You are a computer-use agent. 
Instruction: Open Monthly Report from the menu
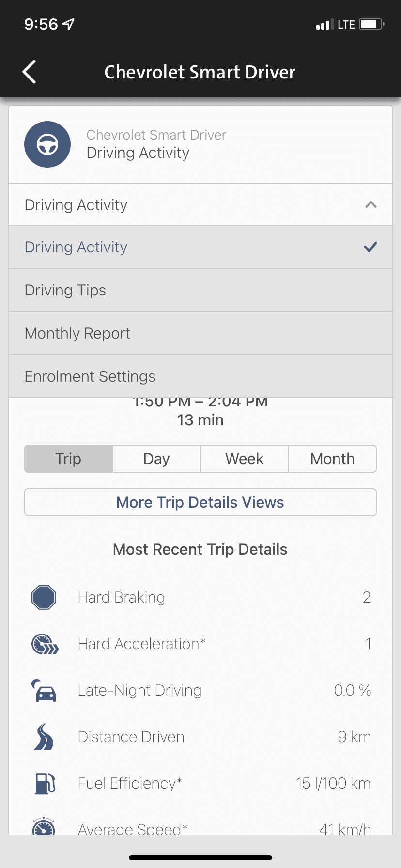200,333
